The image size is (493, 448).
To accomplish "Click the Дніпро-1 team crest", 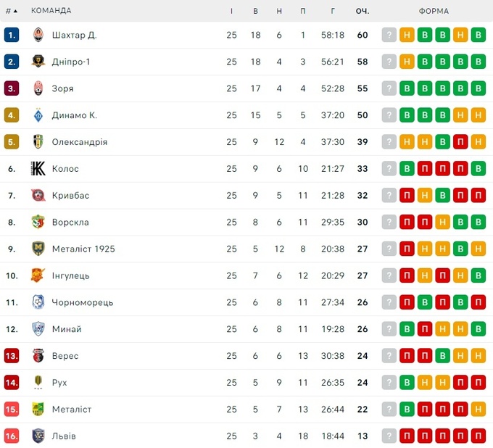I will pyautogui.click(x=38, y=62).
